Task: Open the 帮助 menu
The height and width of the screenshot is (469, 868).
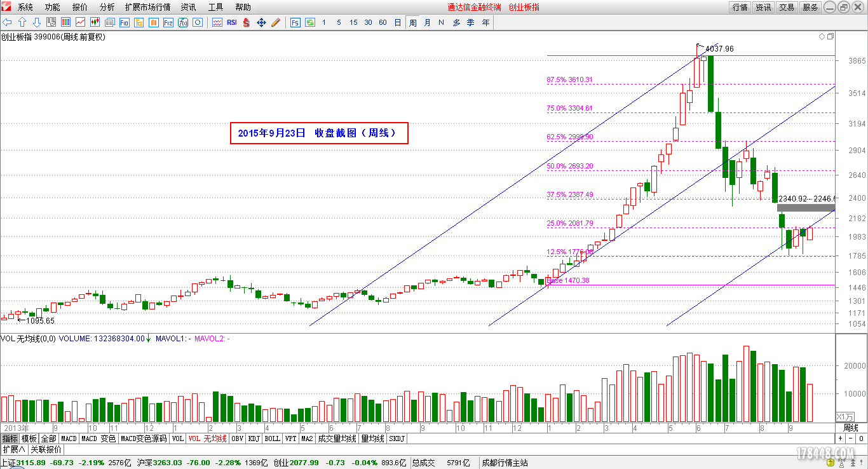Action: click(243, 7)
